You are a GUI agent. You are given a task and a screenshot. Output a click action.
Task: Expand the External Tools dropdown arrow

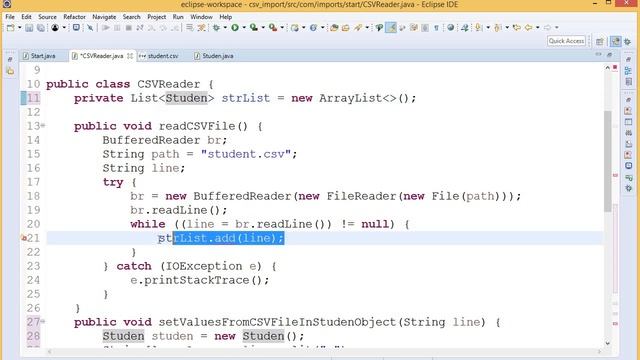pos(282,28)
